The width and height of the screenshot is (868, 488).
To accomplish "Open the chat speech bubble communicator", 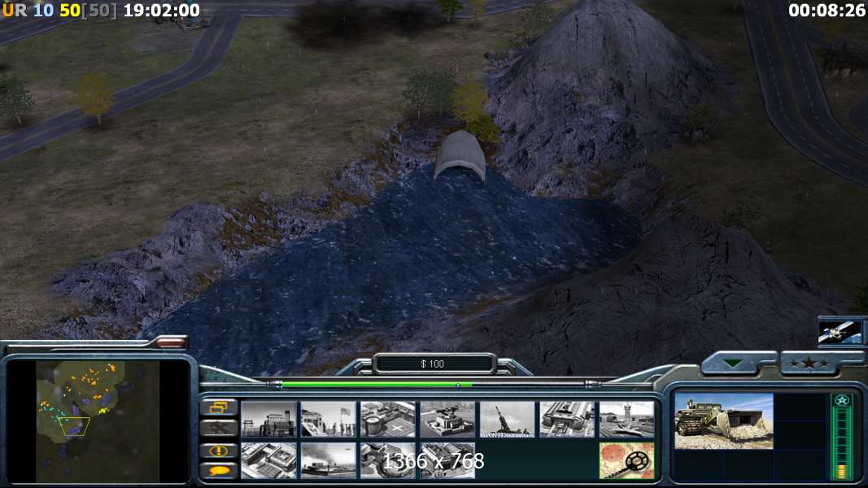I will (x=219, y=471).
